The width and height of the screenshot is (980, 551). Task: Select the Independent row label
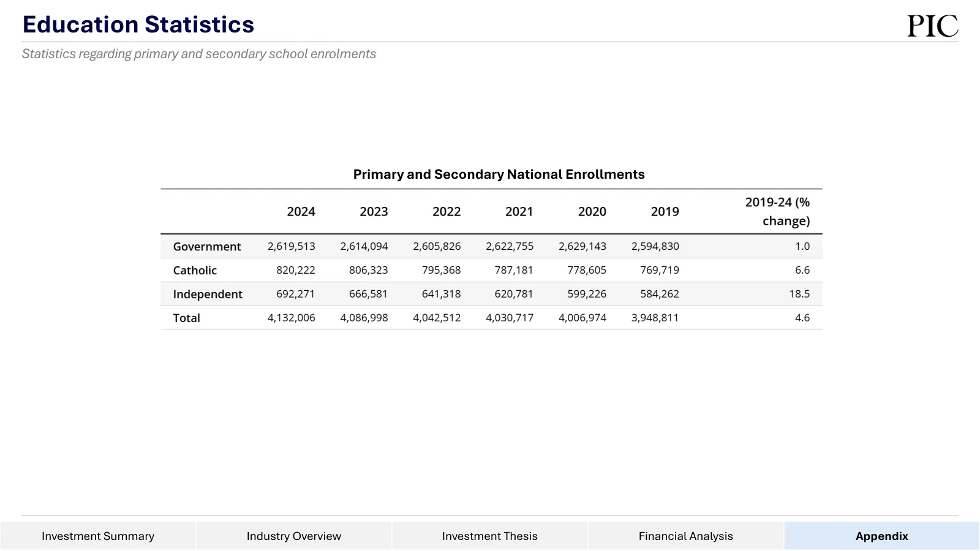208,294
